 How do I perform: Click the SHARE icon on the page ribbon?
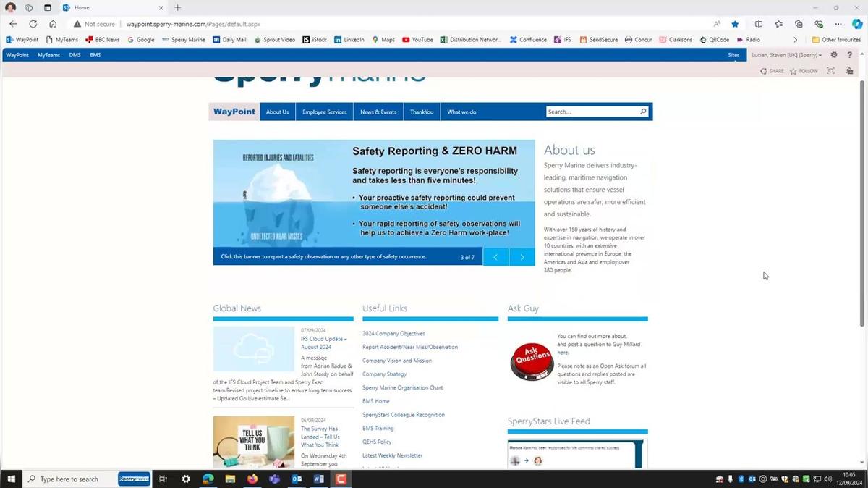[772, 71]
